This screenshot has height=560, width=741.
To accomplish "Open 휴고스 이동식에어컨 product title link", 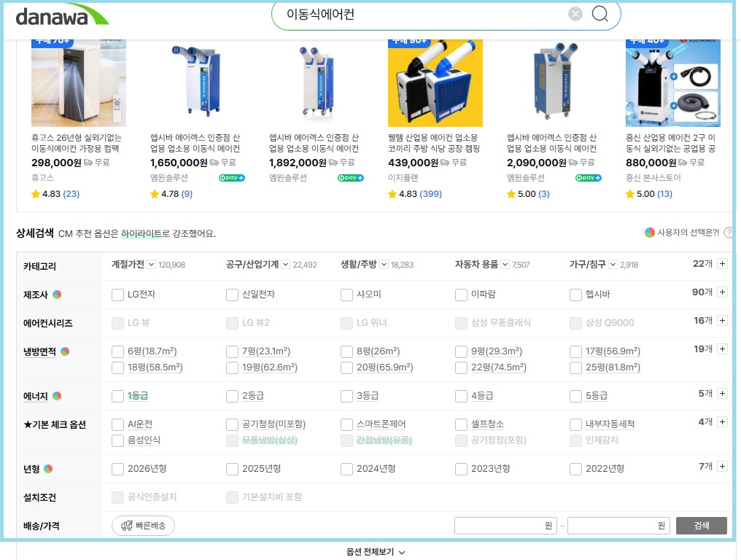I will point(77,143).
